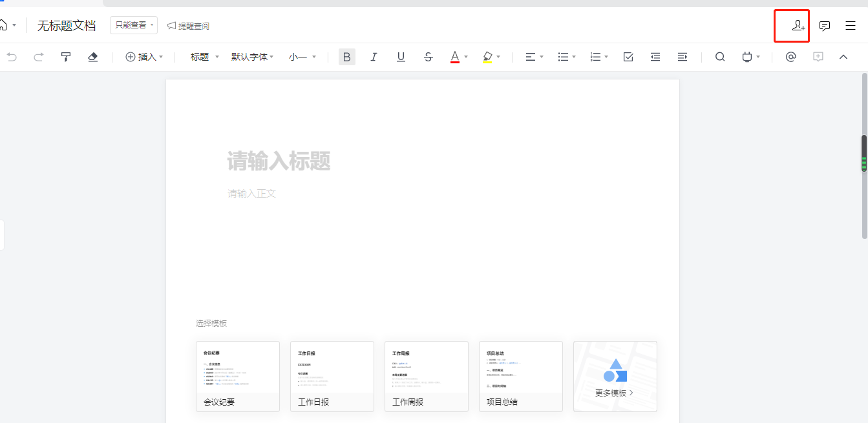This screenshot has height=423, width=868.
Task: Toggle underline formatting
Action: 401,57
